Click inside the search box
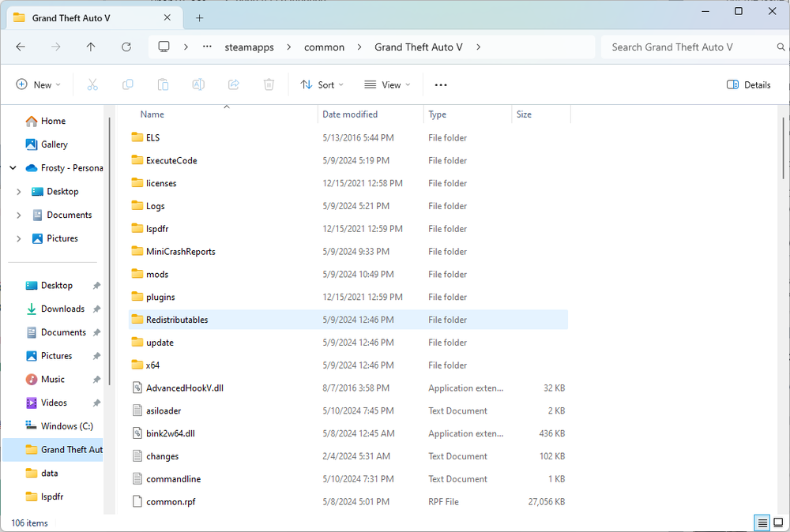Viewport: 790px width, 532px height. click(x=679, y=47)
